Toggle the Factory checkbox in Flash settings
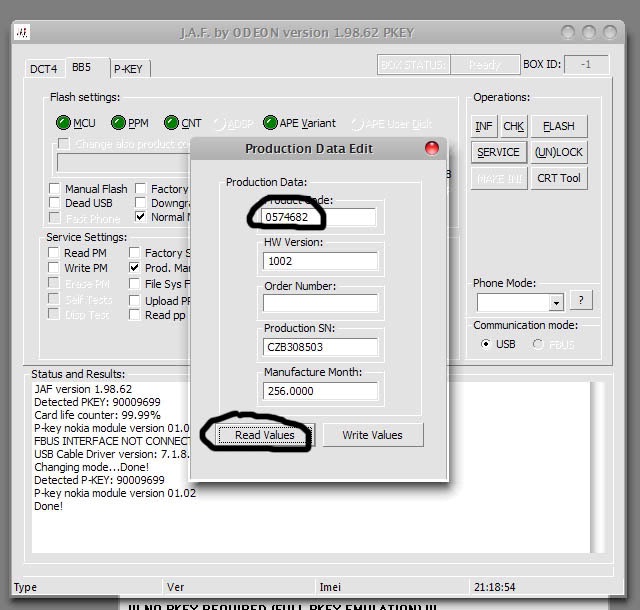 140,189
